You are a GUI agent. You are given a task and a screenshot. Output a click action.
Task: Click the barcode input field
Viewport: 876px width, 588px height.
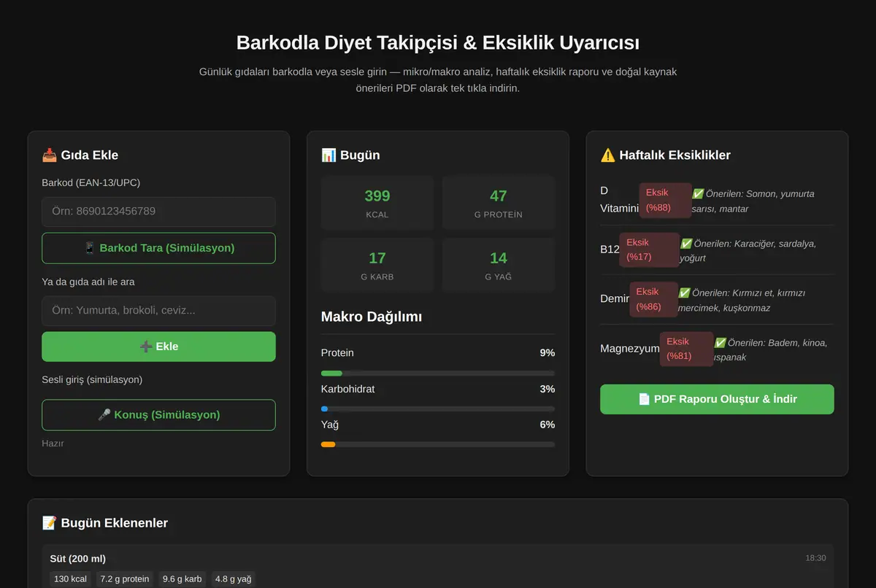point(158,212)
